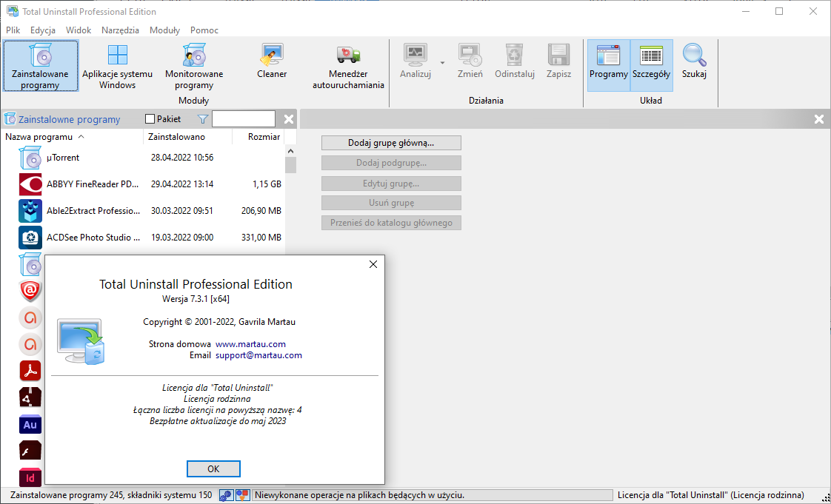Open the Narzędzia menu
This screenshot has width=831, height=504.
120,30
